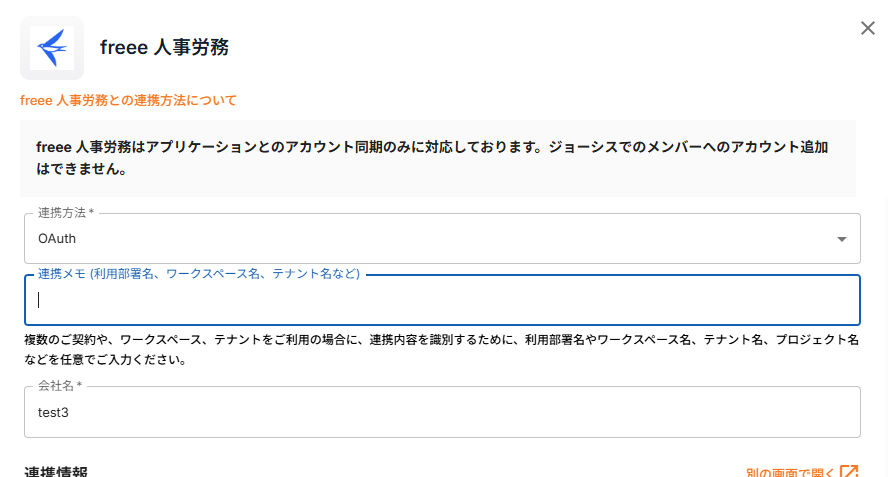Click the empty right side of 連携メモ field

click(700, 300)
